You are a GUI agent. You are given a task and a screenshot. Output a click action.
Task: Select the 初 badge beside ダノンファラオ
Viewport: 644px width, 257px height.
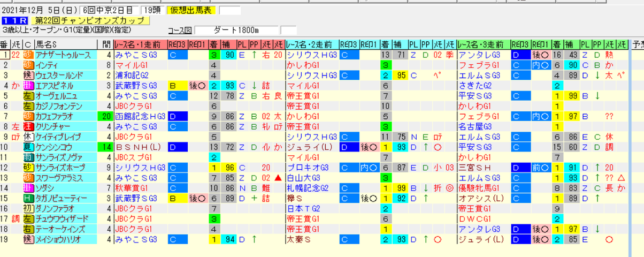28,208
